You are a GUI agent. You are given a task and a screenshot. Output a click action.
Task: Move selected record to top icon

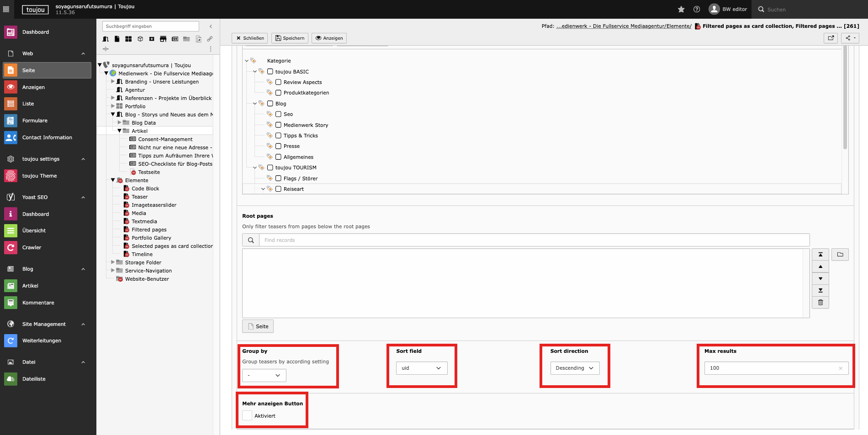(820, 255)
